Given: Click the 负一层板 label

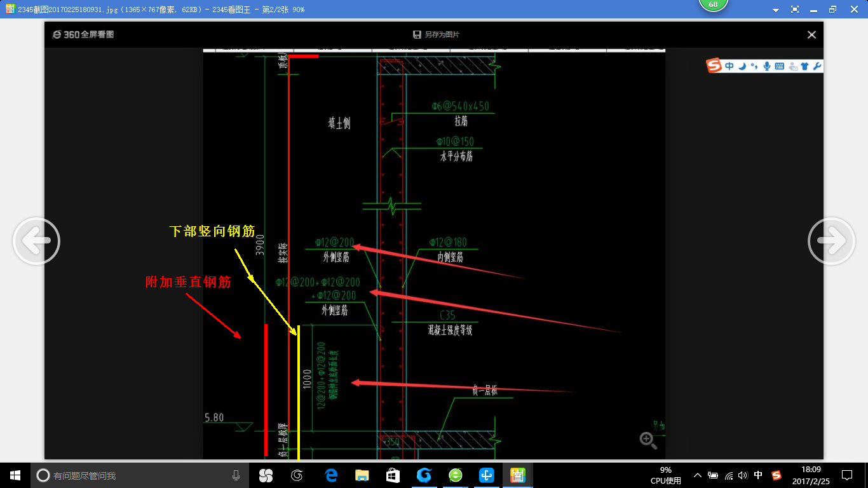Looking at the screenshot, I should coord(485,391).
